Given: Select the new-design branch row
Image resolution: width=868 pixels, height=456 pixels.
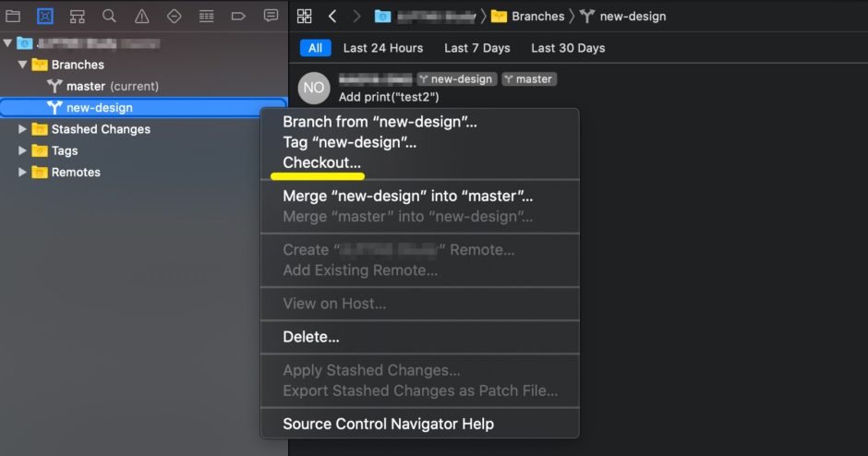Looking at the screenshot, I should click(144, 107).
